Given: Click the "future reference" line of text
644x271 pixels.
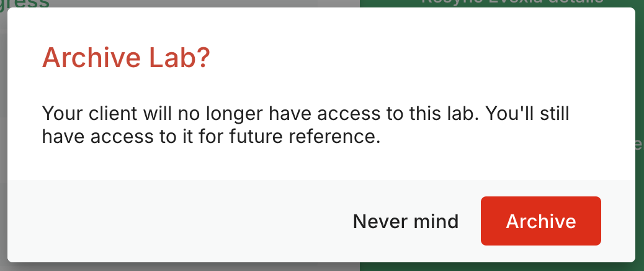Looking at the screenshot, I should (211, 136).
